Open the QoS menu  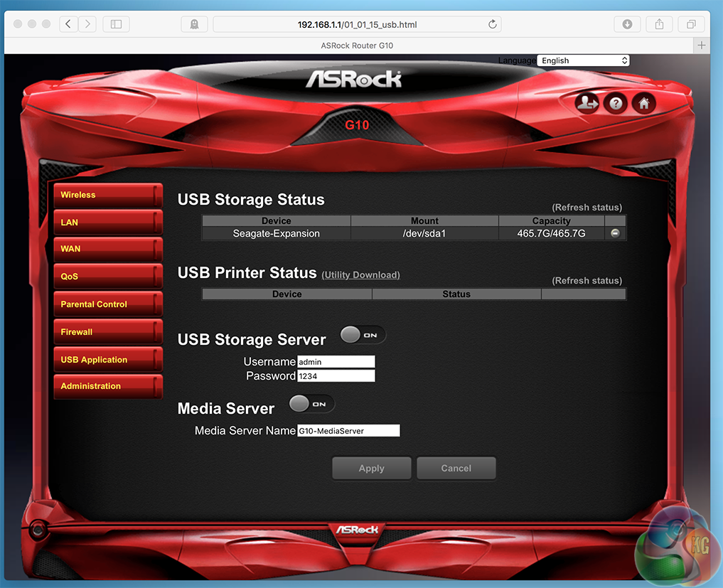coord(108,277)
